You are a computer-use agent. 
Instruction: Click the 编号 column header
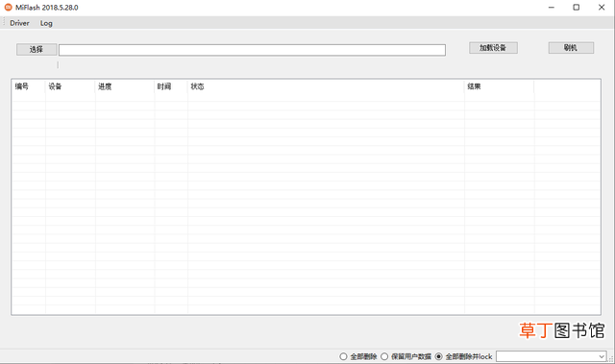click(29, 86)
